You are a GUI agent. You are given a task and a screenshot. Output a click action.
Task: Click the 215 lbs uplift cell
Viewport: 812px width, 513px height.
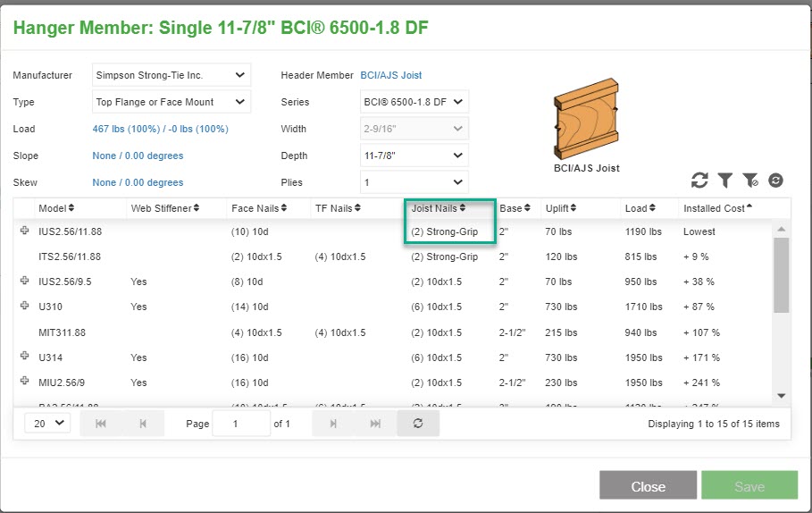(x=561, y=332)
